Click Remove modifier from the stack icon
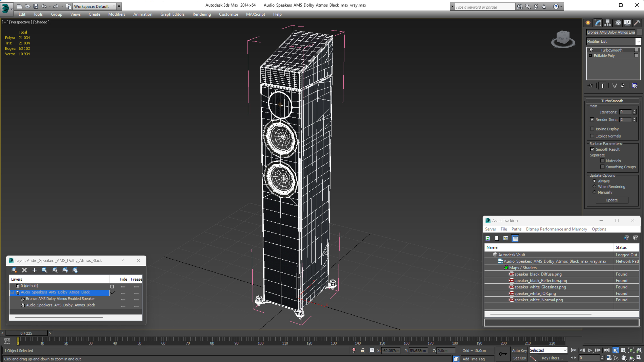The image size is (644, 362). [x=623, y=86]
